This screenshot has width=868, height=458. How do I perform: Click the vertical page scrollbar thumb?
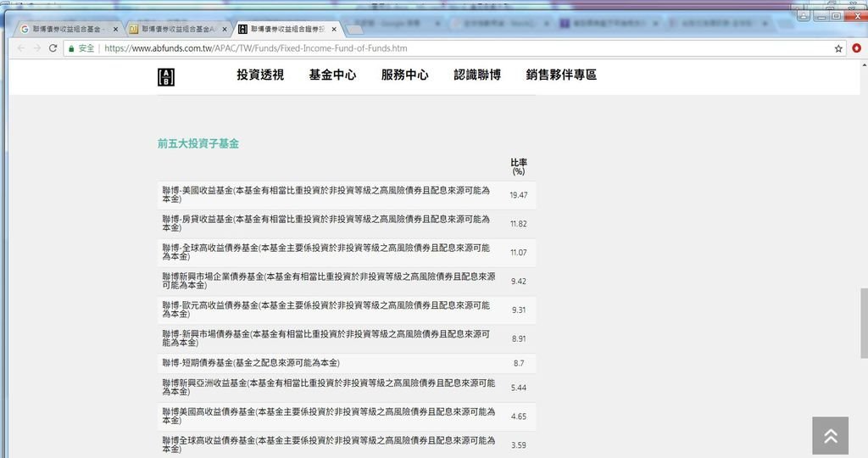tap(864, 323)
